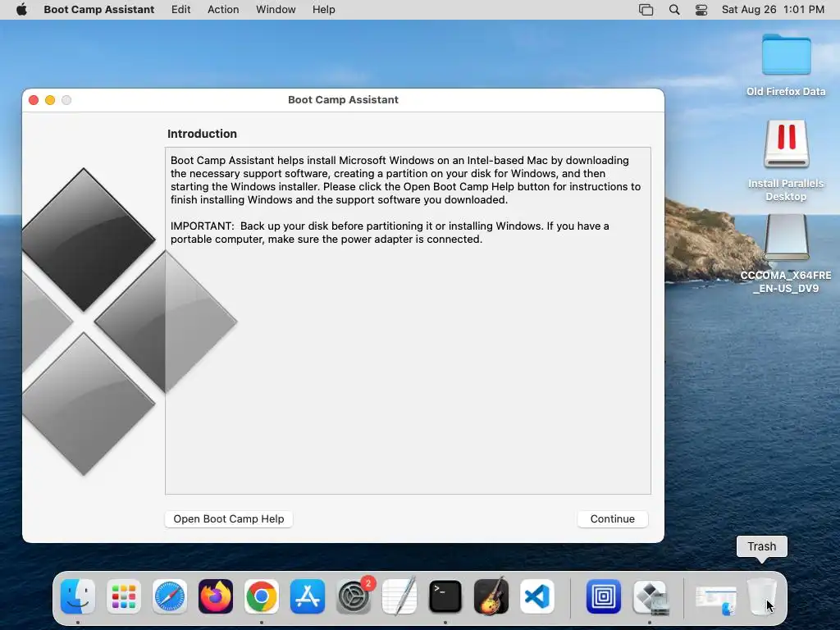Click the Introduction heading
The image size is (840, 630).
click(x=202, y=134)
